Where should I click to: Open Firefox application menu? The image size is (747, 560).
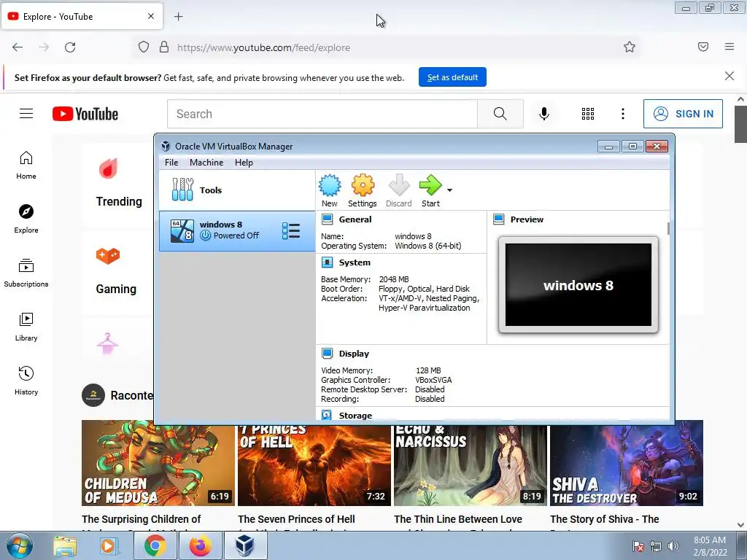tap(729, 47)
